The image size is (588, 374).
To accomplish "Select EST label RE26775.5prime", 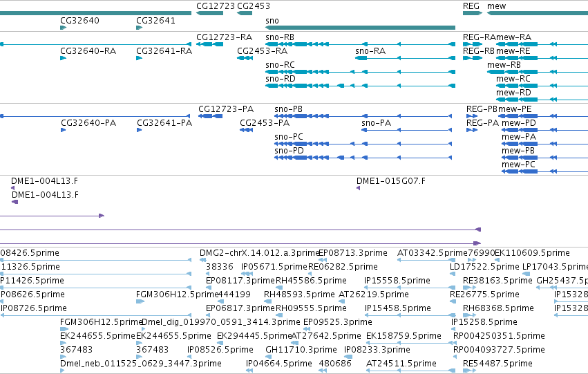I will (484, 294).
